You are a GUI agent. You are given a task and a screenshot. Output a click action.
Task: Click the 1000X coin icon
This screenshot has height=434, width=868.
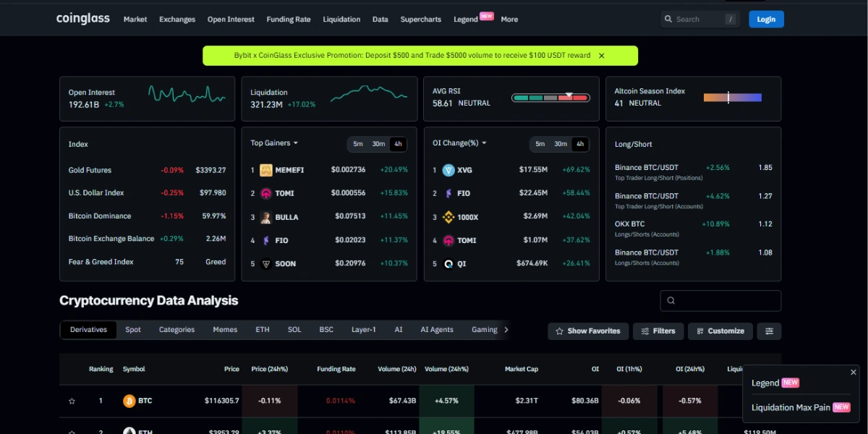(x=448, y=217)
